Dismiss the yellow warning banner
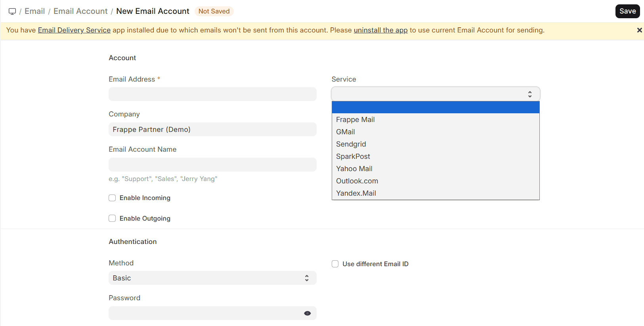 click(639, 30)
